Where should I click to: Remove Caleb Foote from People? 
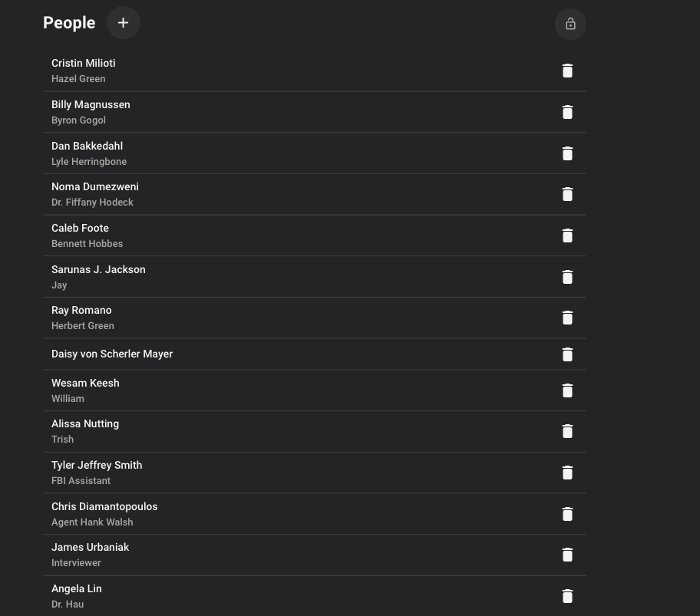pyautogui.click(x=567, y=236)
